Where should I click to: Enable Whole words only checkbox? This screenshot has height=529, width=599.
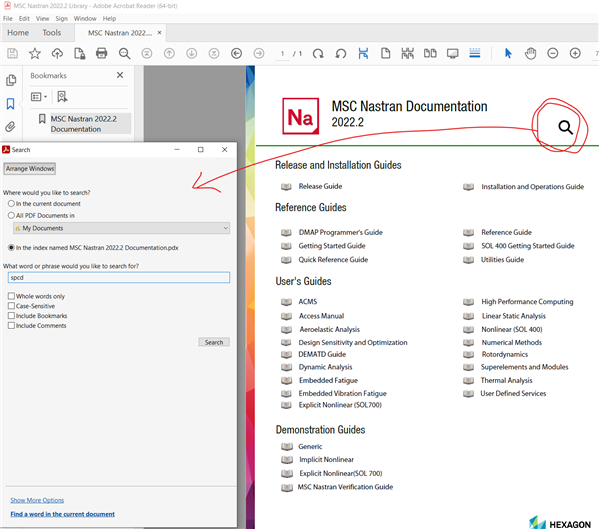click(x=11, y=296)
